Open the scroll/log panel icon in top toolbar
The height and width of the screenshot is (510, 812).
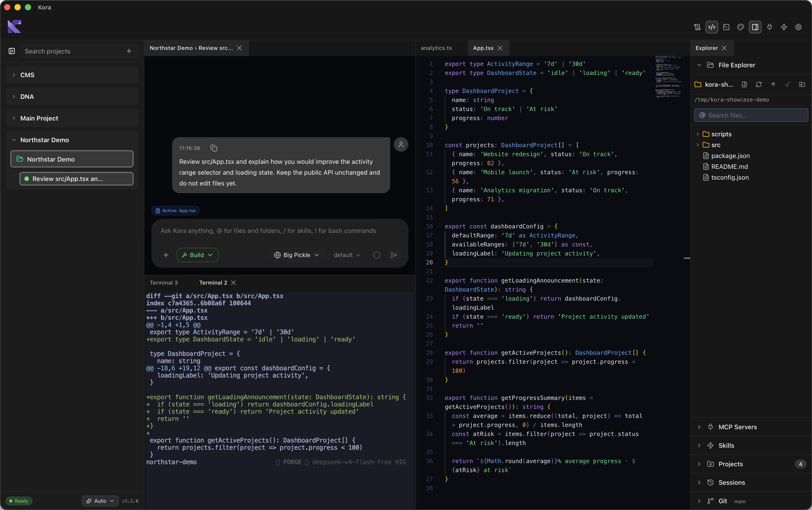coord(697,27)
